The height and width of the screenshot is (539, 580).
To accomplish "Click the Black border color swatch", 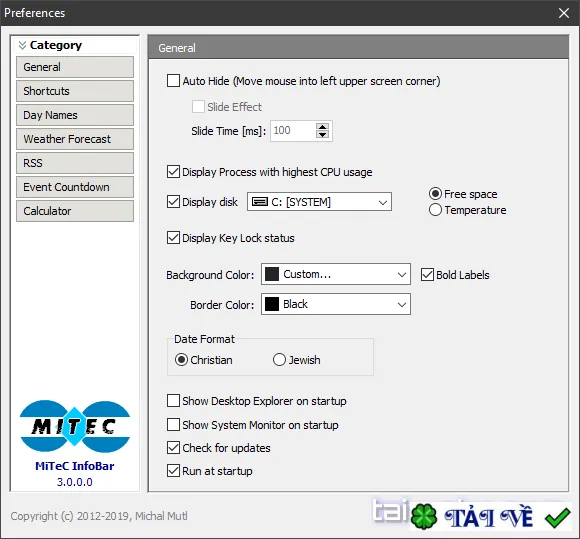I will [272, 304].
